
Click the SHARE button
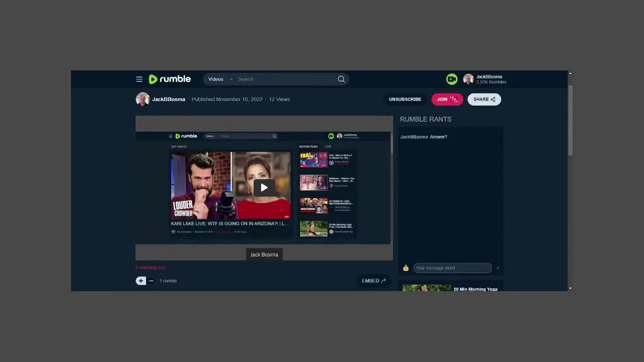click(484, 99)
